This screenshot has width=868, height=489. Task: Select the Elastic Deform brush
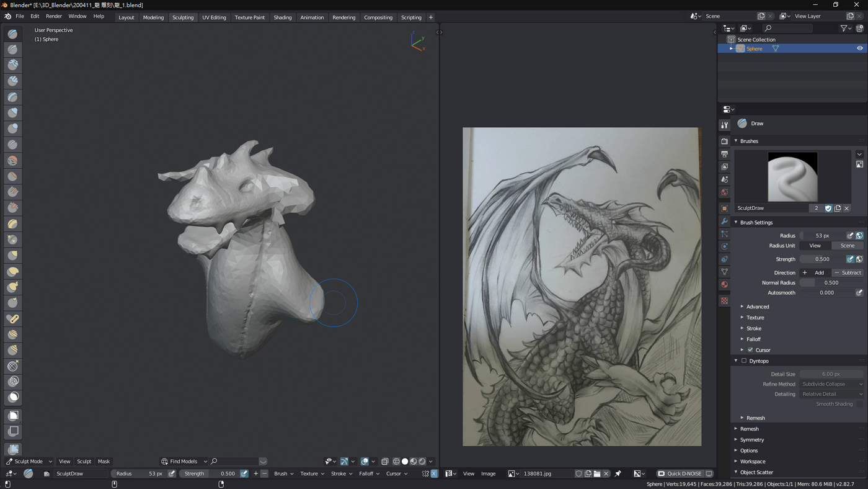click(x=13, y=271)
